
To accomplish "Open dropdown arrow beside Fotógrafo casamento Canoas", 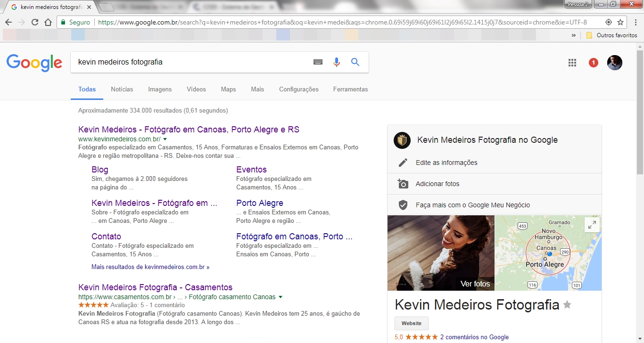I will pos(281,297).
